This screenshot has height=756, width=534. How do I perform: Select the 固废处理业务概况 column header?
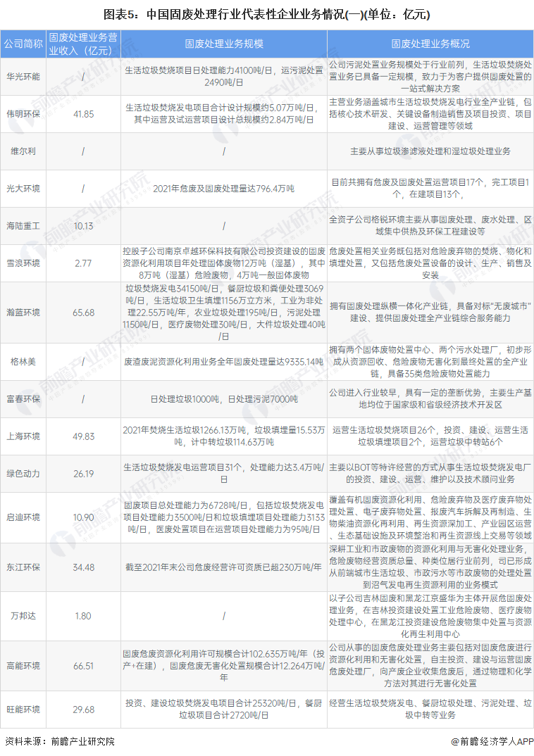pos(430,44)
